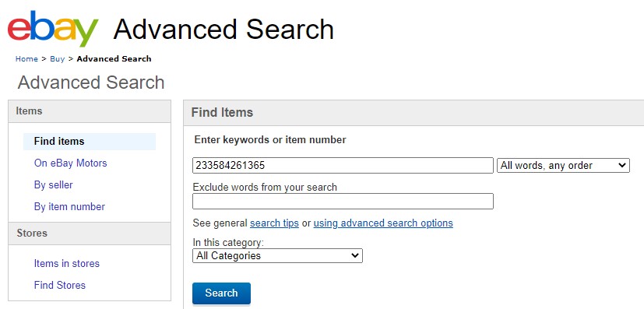The image size is (644, 309).
Task: Choose the By seller search option
Action: click(x=54, y=184)
